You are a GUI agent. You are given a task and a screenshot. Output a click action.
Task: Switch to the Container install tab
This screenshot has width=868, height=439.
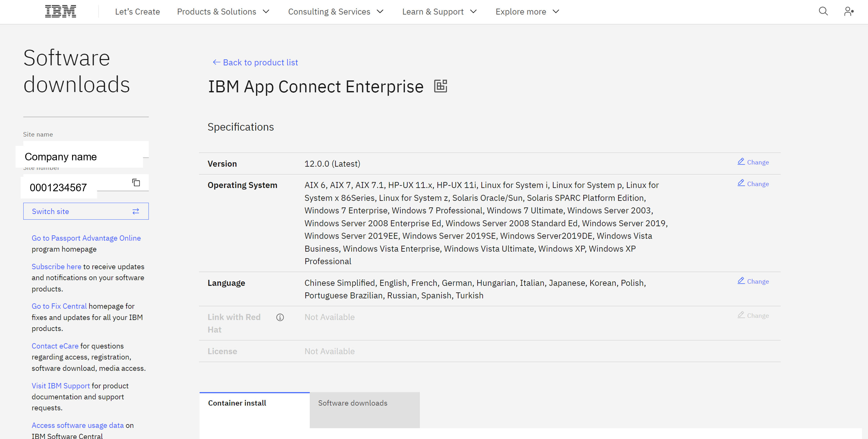coord(254,410)
